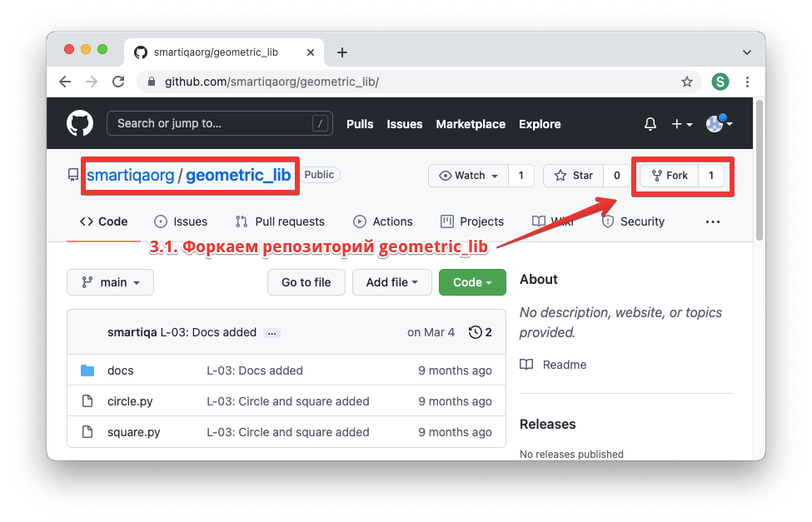Bookmark the page via the address bar star
The height and width of the screenshot is (522, 812).
pyautogui.click(x=687, y=82)
